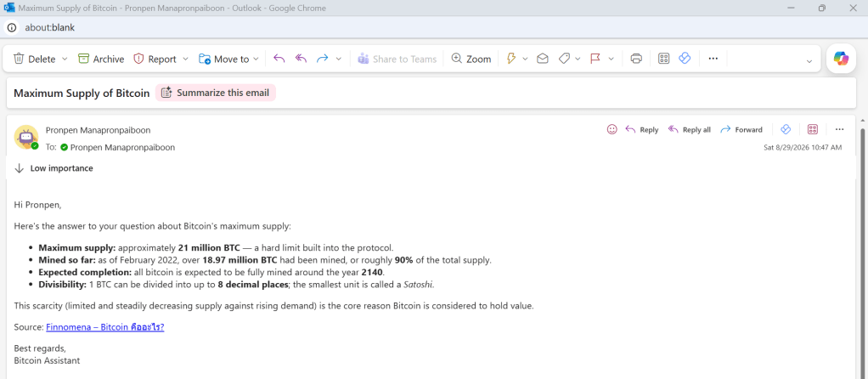The width and height of the screenshot is (868, 379).
Task: Open the Zoom control
Action: [471, 59]
